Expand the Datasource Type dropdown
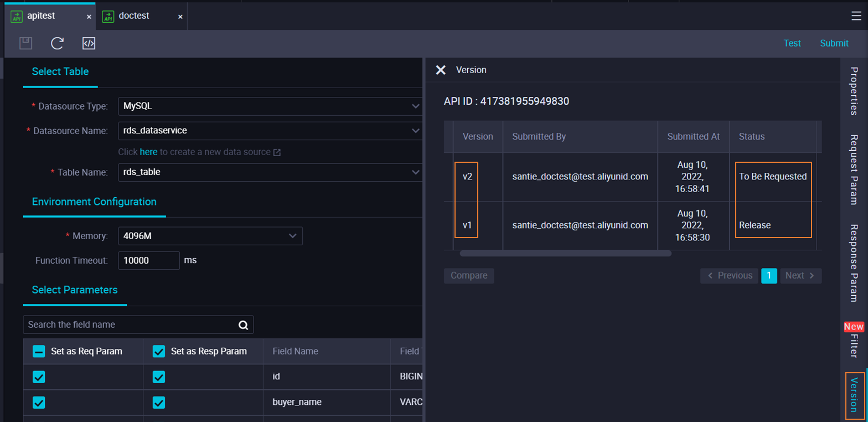The image size is (868, 422). 271,106
